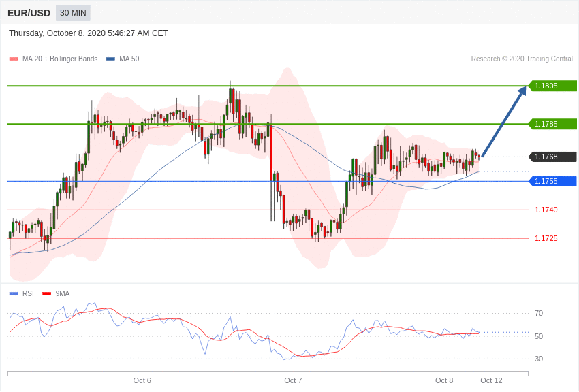Click the 1.1785 resistance price tag
Screen dimensions: 579x392
tap(553, 124)
